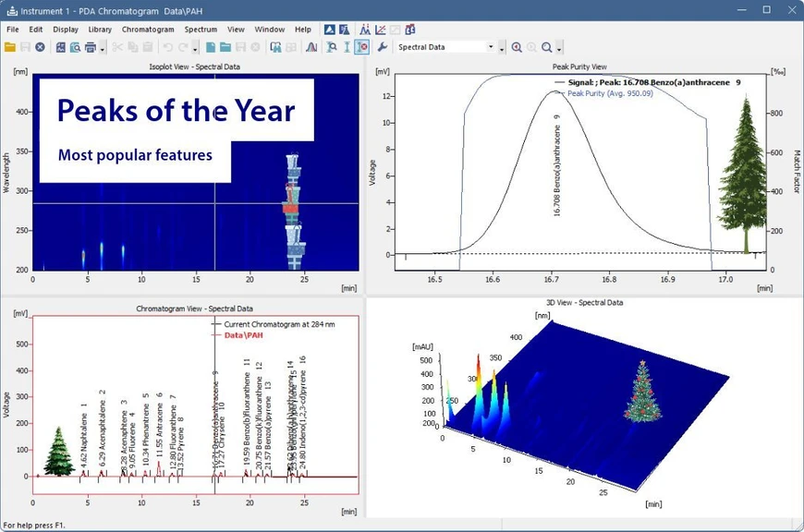Maximize the Instrument 1 window
804x532 pixels.
766,10
